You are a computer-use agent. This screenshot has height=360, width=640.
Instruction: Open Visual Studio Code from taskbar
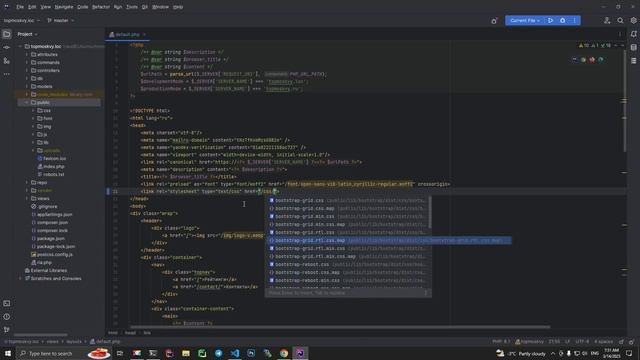coord(235,353)
